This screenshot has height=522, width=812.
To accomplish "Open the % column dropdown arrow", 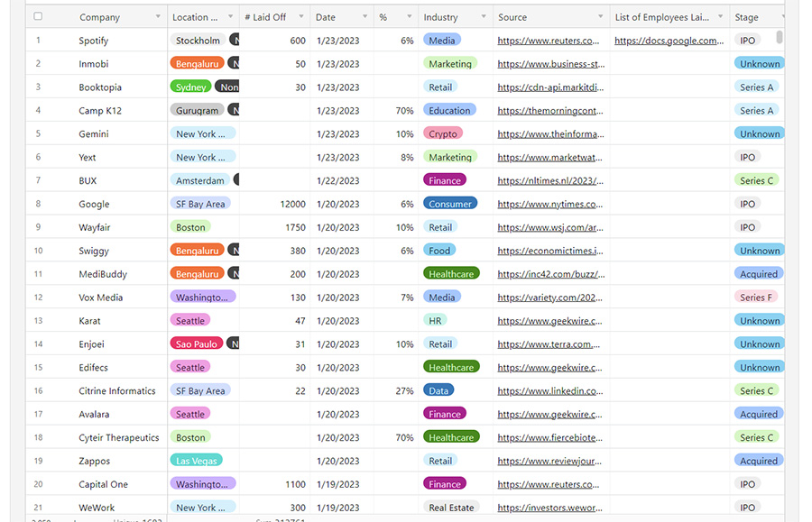I will click(x=410, y=17).
